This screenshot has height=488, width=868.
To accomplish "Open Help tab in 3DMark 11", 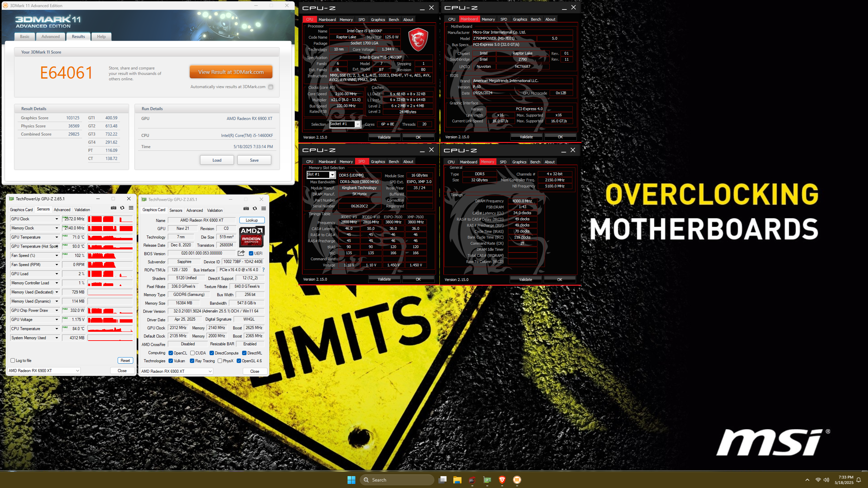I will point(101,37).
